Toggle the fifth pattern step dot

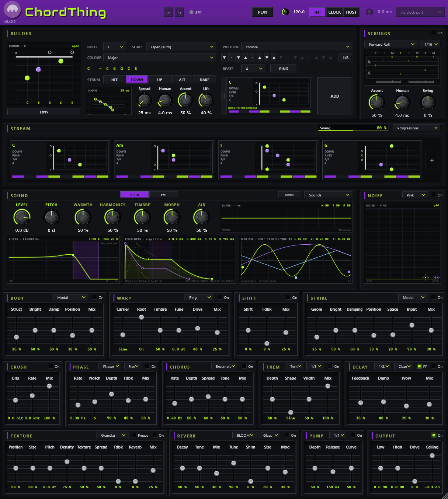tap(253, 58)
